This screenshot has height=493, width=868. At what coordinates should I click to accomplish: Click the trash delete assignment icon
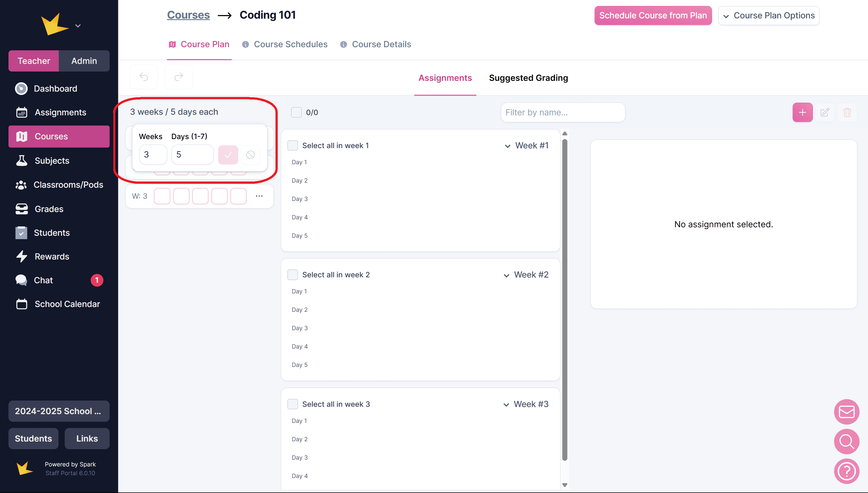(x=847, y=113)
